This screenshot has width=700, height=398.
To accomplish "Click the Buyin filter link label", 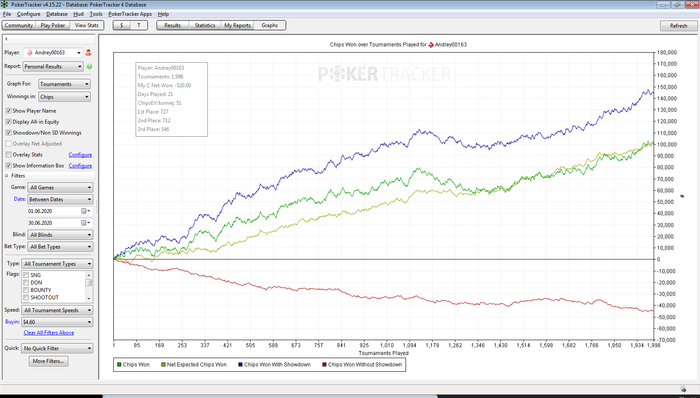I will [12, 322].
